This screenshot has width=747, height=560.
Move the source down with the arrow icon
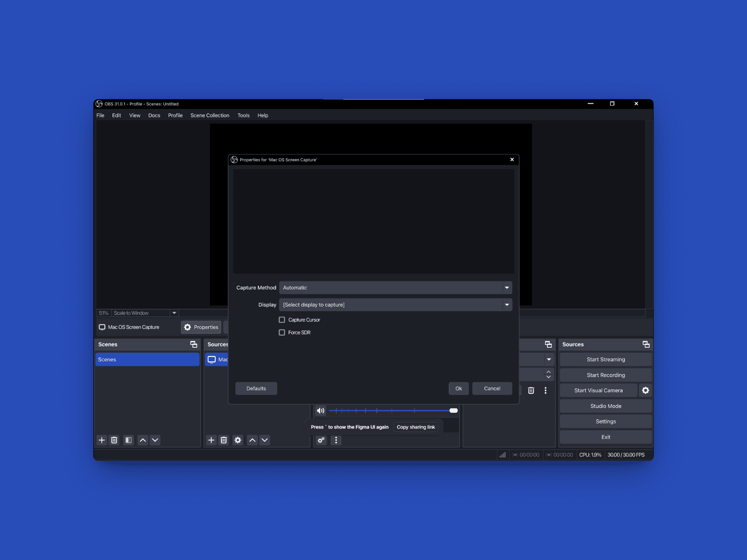point(265,440)
